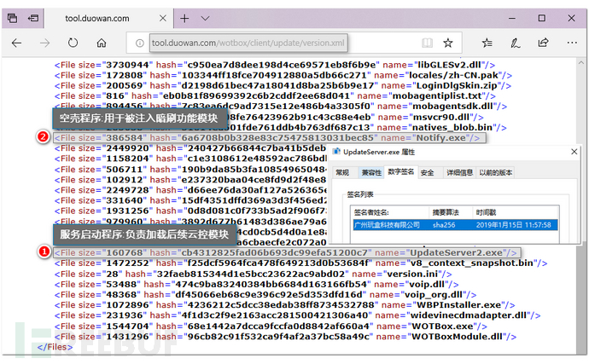Image resolution: width=589 pixels, height=364 pixels.
Task: Click the 时间戳 column header
Action: click(516, 212)
